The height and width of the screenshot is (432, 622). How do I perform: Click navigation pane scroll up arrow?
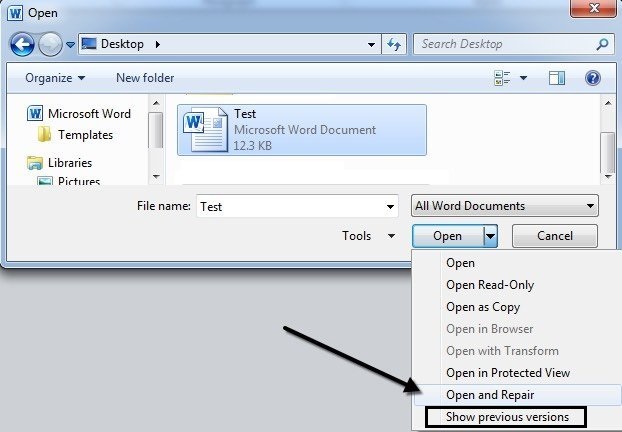[x=156, y=103]
